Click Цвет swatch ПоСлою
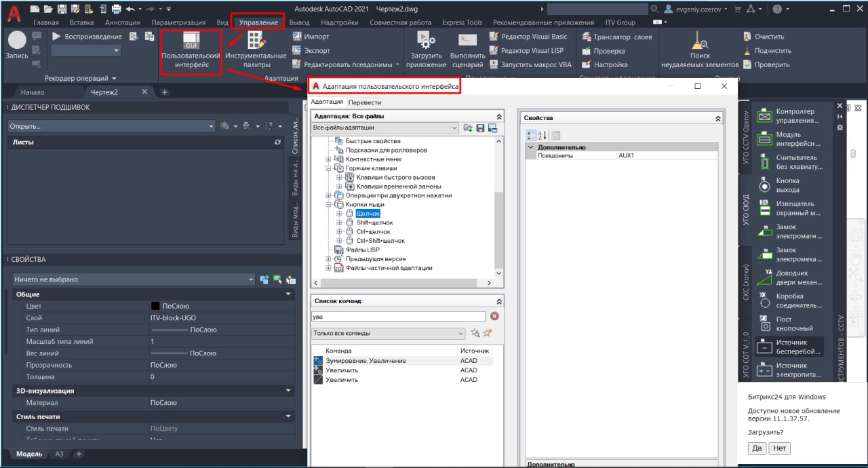 coord(155,306)
